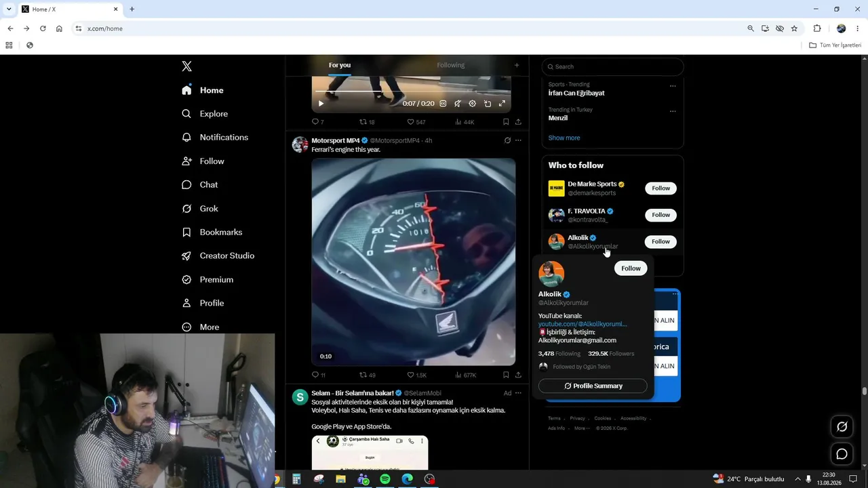Open the Motorsport MP4 account name link
Image resolution: width=868 pixels, height=488 pixels.
pos(336,140)
